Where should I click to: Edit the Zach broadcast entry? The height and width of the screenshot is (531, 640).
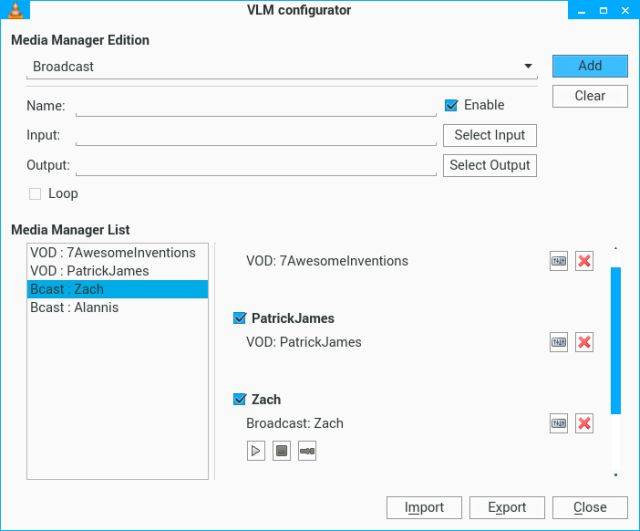pyautogui.click(x=558, y=424)
